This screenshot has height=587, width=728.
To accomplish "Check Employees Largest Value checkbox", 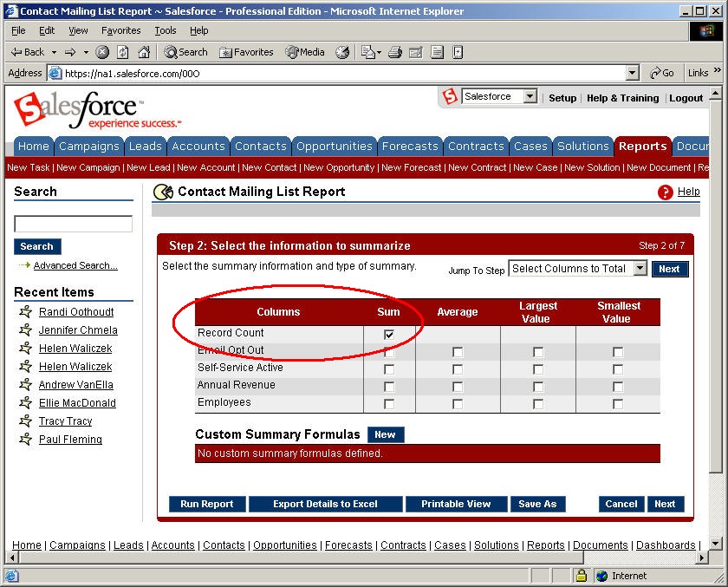I will [x=538, y=404].
